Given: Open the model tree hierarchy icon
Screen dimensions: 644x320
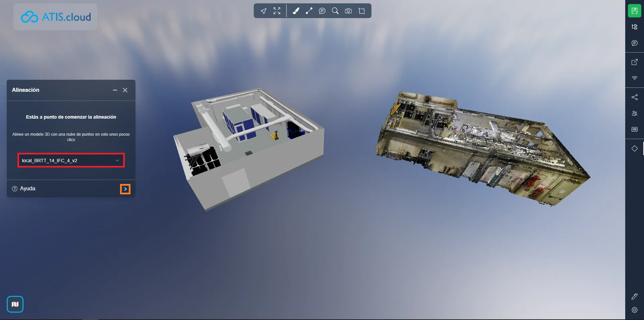Looking at the screenshot, I should pos(634,27).
